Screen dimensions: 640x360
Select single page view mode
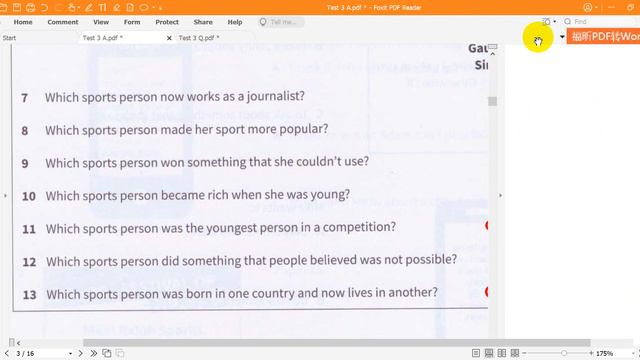476,353
